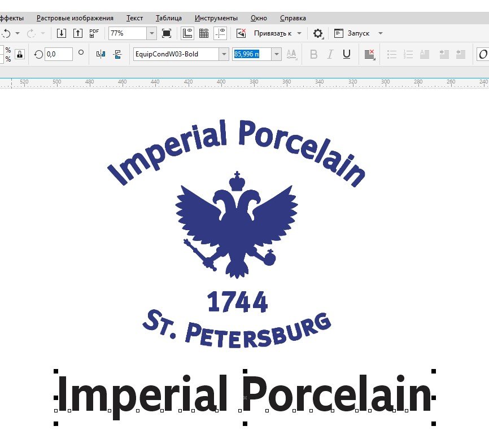Click the rotation angle 0,0 field
Viewport: 489px width, 448px height.
(x=59, y=54)
